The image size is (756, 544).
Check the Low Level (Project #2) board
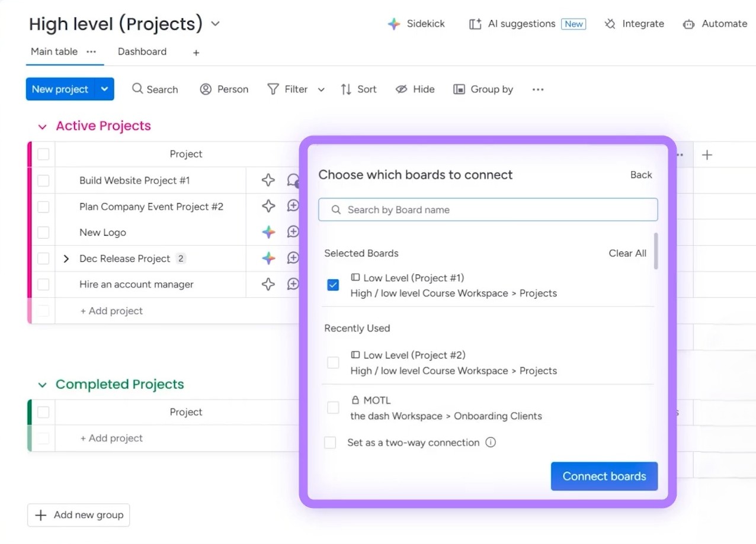pyautogui.click(x=333, y=362)
